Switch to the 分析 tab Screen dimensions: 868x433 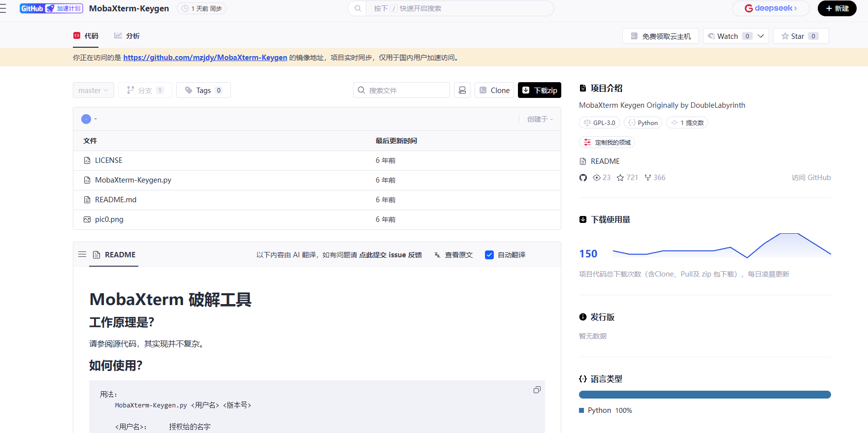(127, 36)
